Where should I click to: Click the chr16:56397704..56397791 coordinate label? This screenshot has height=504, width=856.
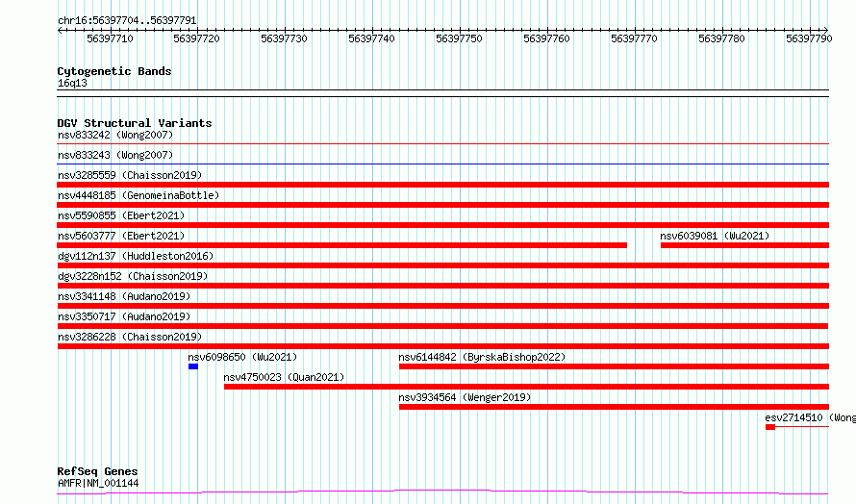(x=127, y=21)
